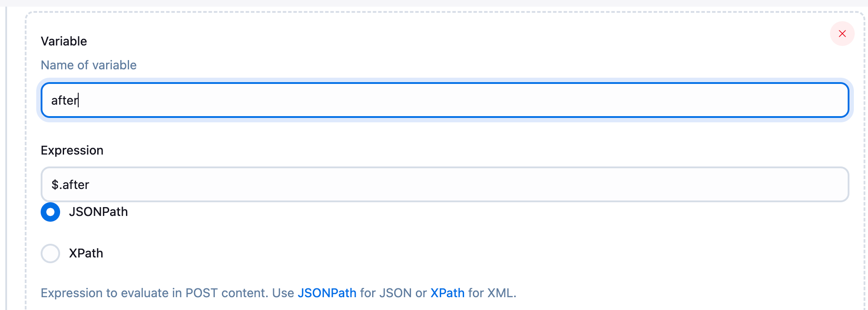Click the "Variable" section heading
The height and width of the screenshot is (310, 868).
click(64, 42)
